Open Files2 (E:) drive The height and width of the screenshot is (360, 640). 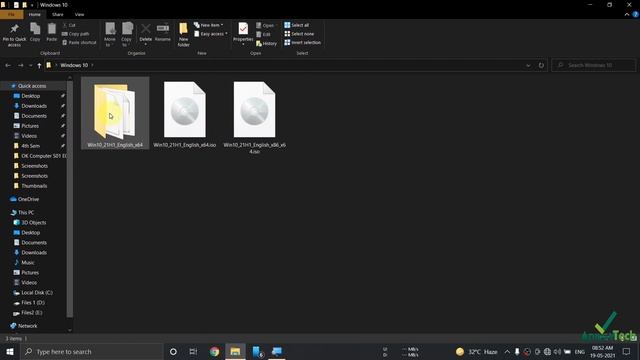coord(31,313)
